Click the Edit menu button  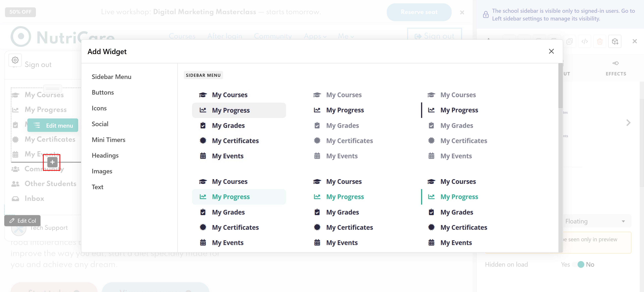(x=53, y=125)
